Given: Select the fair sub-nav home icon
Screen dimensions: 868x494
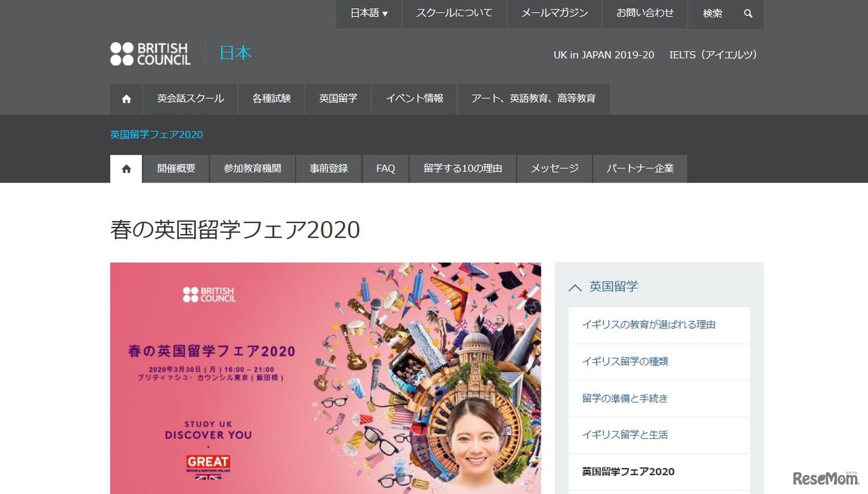Looking at the screenshot, I should click(126, 169).
